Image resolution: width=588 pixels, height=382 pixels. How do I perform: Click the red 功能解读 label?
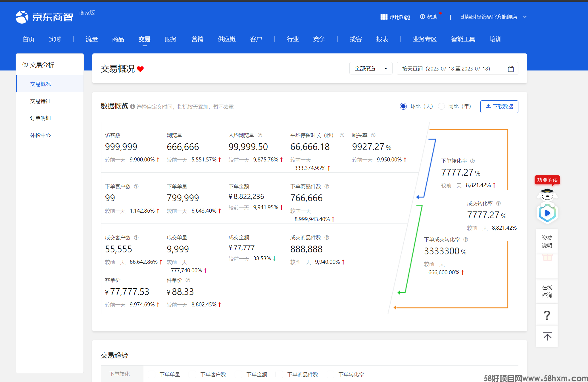tap(547, 180)
